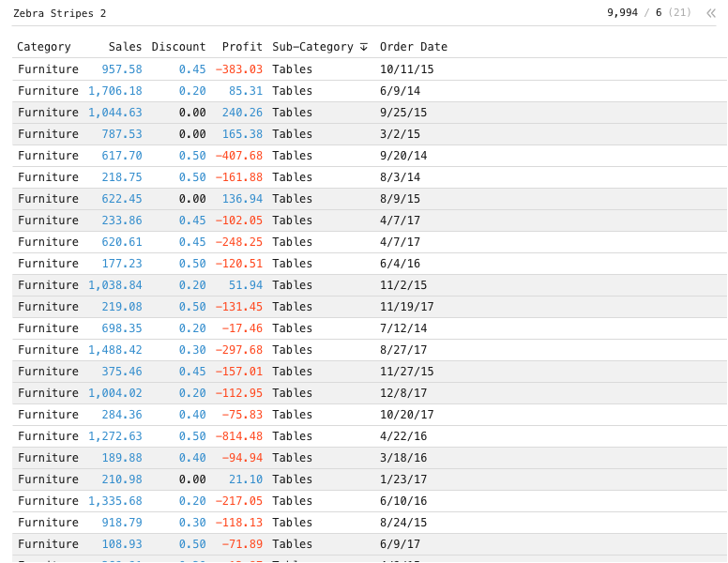This screenshot has width=728, height=563.
Task: Select sales value 622.45
Action: tap(122, 199)
